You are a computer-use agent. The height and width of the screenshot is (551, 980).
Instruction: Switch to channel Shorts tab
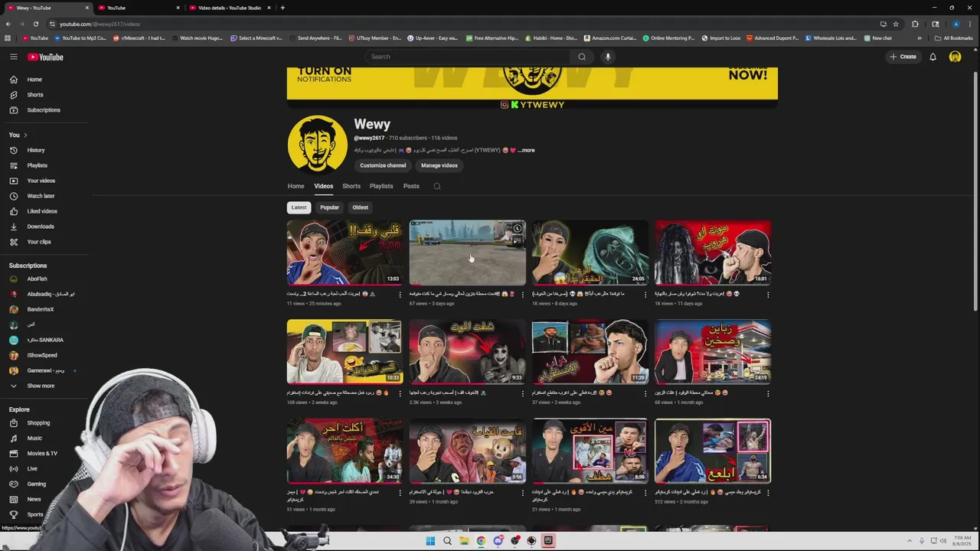point(351,186)
